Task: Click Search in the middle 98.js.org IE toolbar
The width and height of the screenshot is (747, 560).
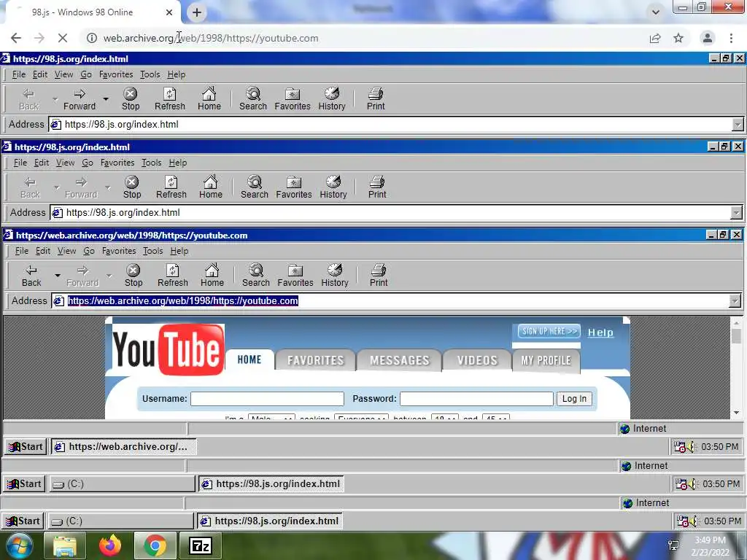Action: [x=255, y=187]
